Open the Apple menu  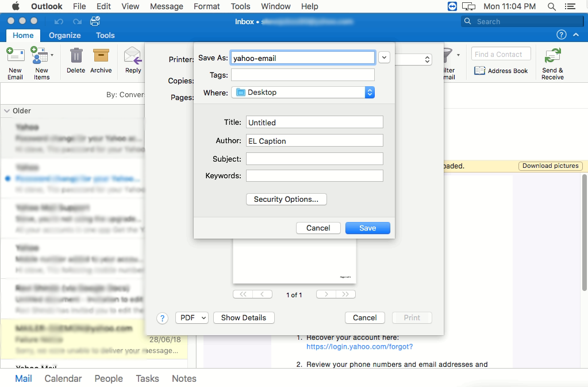(16, 6)
